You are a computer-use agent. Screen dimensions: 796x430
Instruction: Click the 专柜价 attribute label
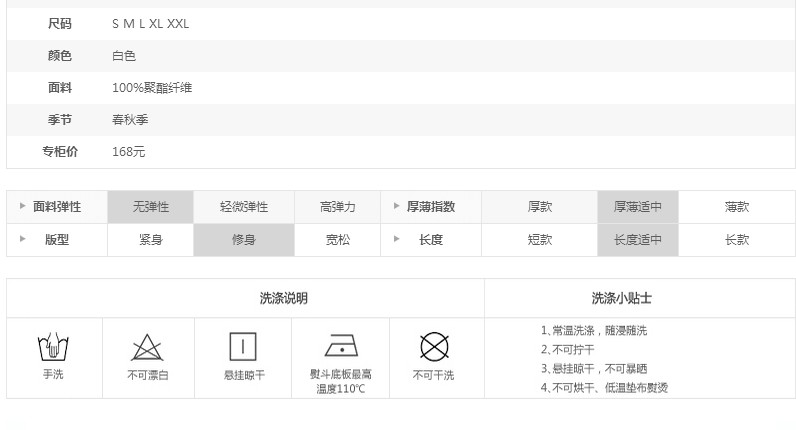59,151
